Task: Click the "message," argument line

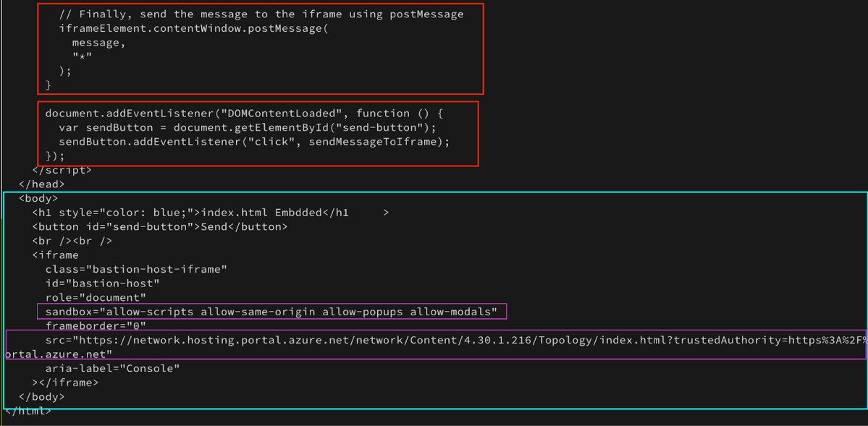Action: coord(99,43)
